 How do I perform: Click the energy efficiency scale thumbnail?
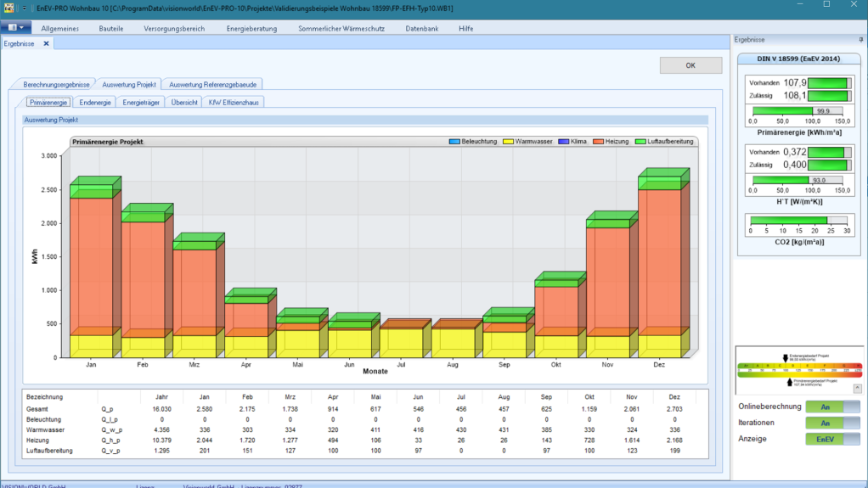click(x=799, y=369)
